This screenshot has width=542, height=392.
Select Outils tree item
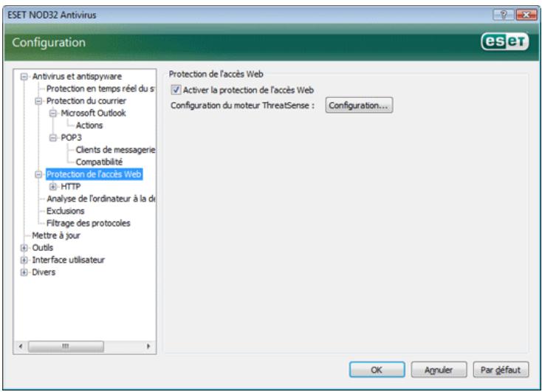click(x=43, y=247)
